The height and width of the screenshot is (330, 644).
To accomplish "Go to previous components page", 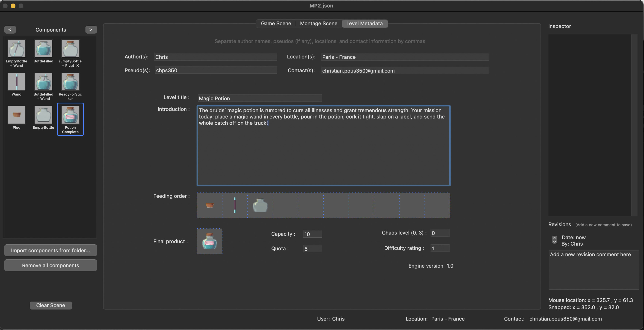I will [10, 29].
